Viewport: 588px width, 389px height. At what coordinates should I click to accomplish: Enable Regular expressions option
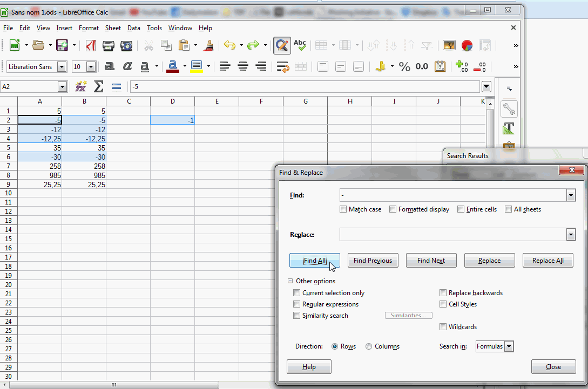296,304
